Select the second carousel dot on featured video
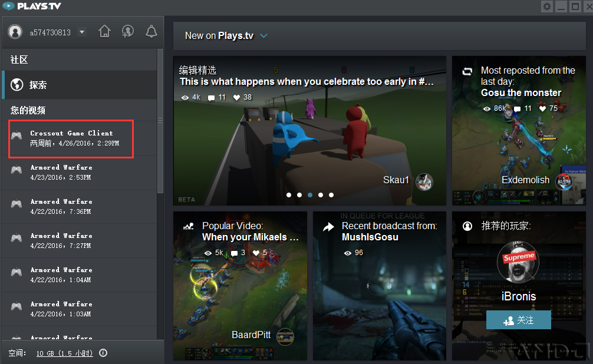The width and height of the screenshot is (593, 364). coord(299,195)
